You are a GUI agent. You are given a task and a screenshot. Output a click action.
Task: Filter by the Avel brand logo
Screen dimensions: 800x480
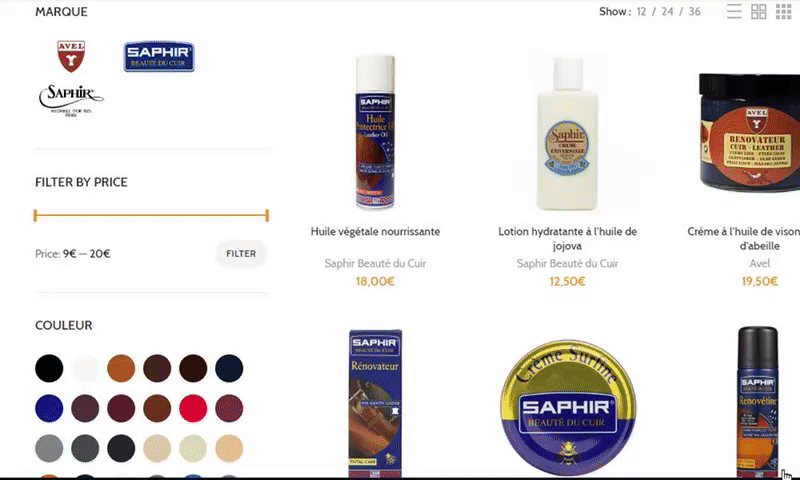[x=71, y=56]
